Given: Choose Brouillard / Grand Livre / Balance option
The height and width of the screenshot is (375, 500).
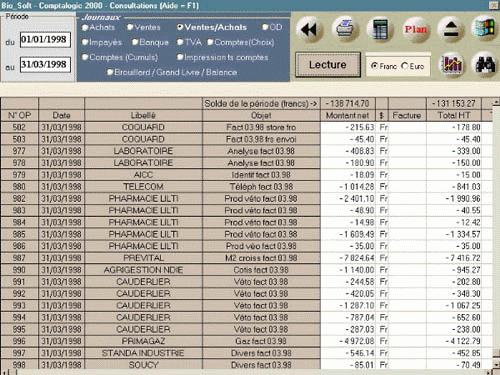Looking at the screenshot, I should [172, 72].
